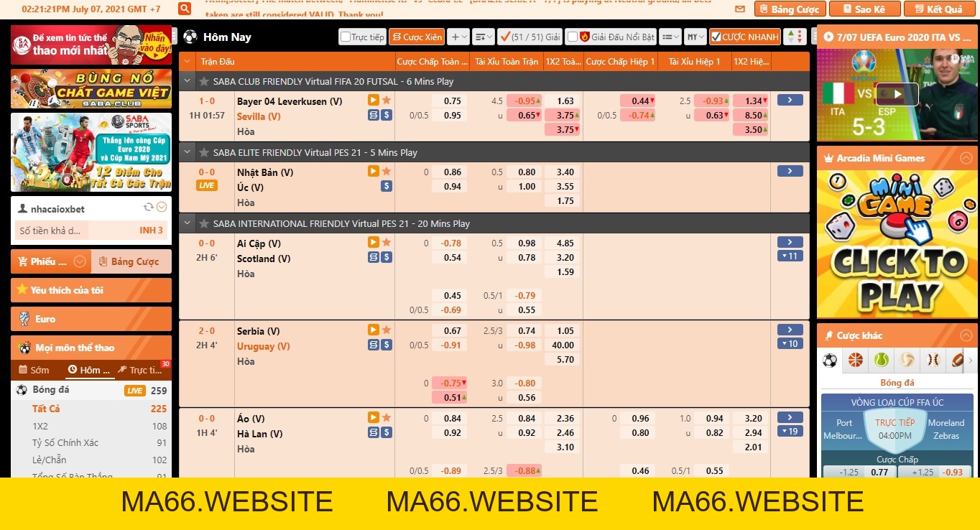980x530 pixels.
Task: Play live stream for Áo match
Action: [373, 418]
